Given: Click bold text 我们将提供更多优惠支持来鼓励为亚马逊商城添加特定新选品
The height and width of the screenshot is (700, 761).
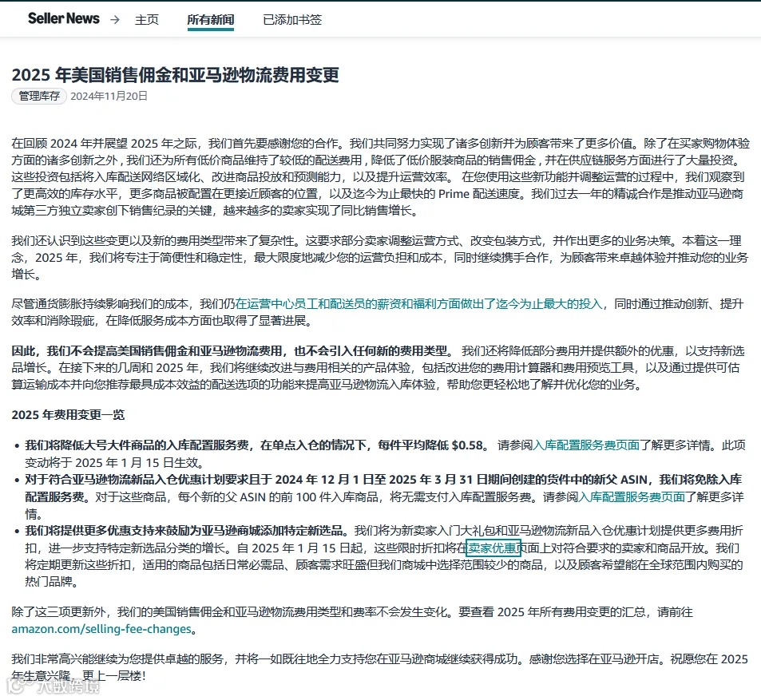Looking at the screenshot, I should click(188, 531).
